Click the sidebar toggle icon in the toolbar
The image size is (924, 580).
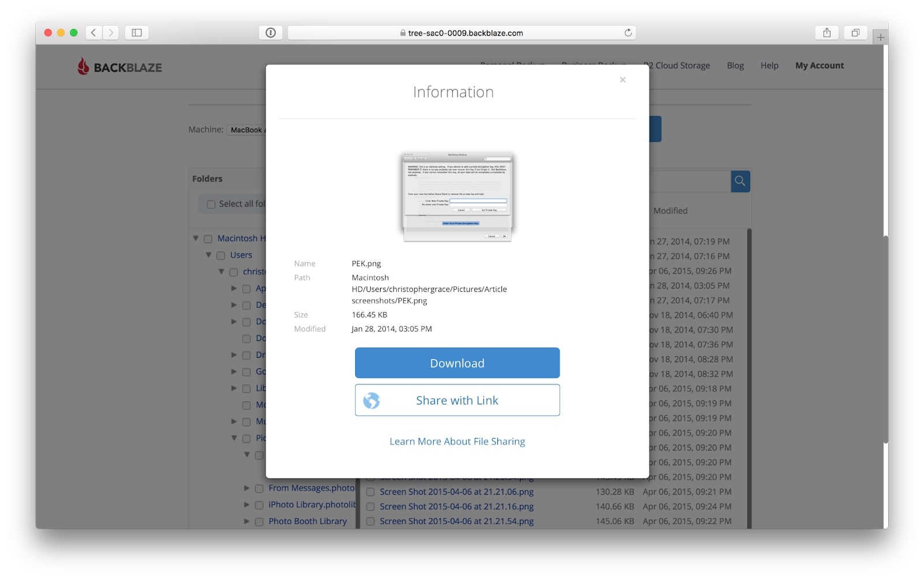[136, 32]
